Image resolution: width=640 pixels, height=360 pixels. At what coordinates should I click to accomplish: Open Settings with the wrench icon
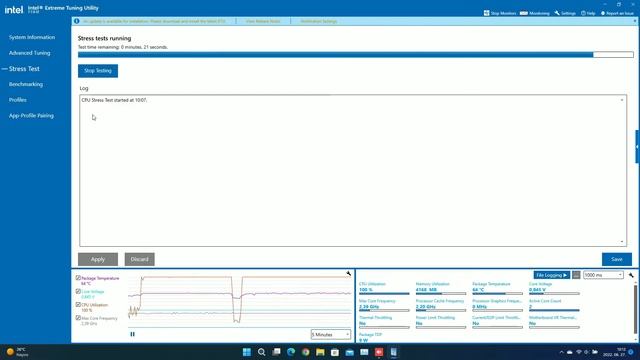click(565, 13)
